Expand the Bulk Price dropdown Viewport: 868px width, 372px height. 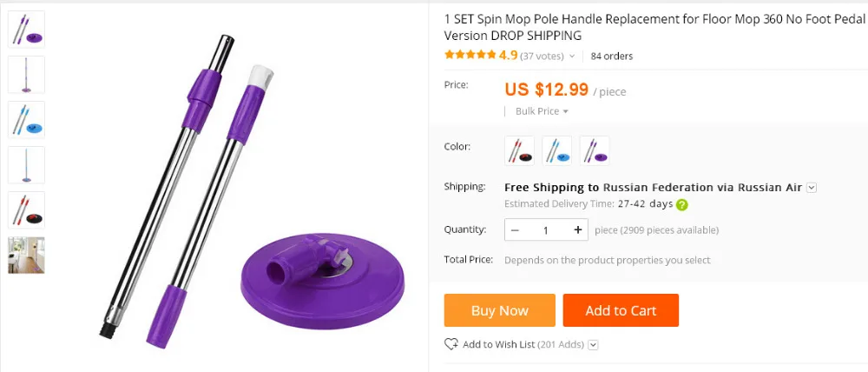tap(542, 111)
